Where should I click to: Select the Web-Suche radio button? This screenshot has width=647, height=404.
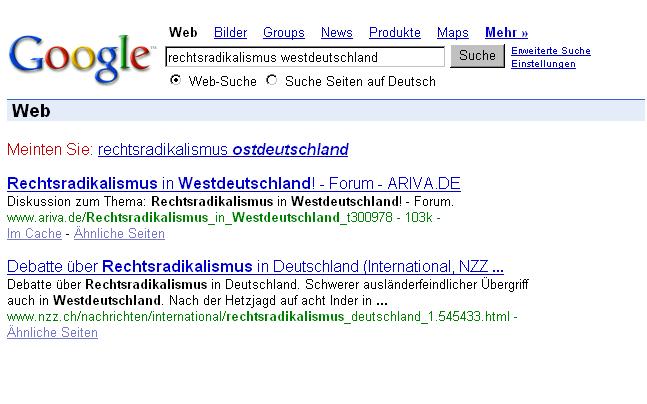tap(175, 80)
